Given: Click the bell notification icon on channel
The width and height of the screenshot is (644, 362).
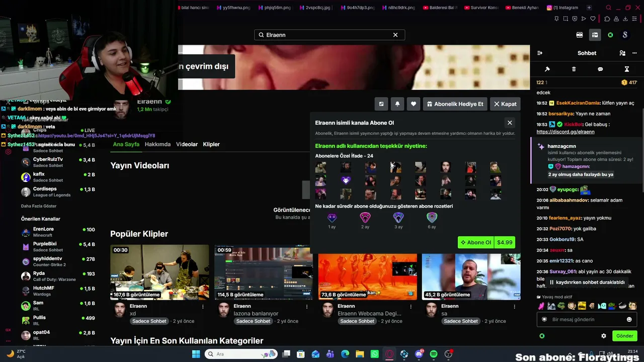Looking at the screenshot, I should pyautogui.click(x=397, y=104).
